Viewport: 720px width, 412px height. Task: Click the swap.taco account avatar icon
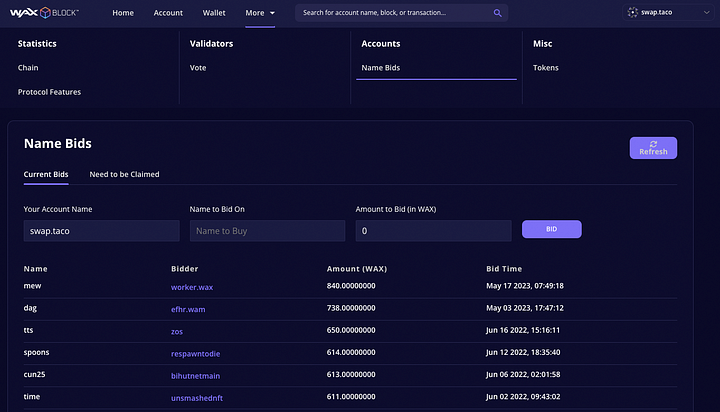(633, 12)
